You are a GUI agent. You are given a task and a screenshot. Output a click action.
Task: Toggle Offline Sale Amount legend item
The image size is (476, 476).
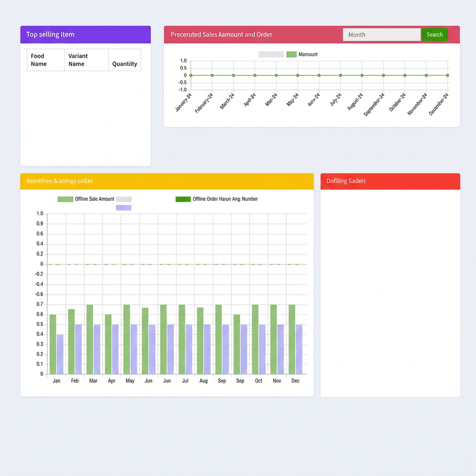[x=86, y=199]
